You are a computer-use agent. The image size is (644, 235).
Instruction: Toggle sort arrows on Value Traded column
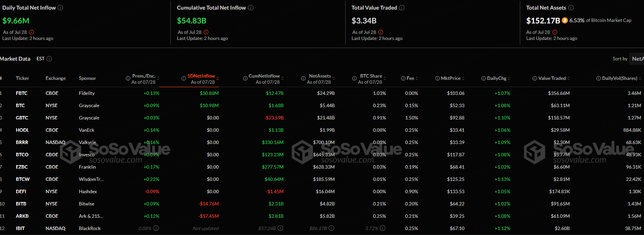pyautogui.click(x=569, y=78)
